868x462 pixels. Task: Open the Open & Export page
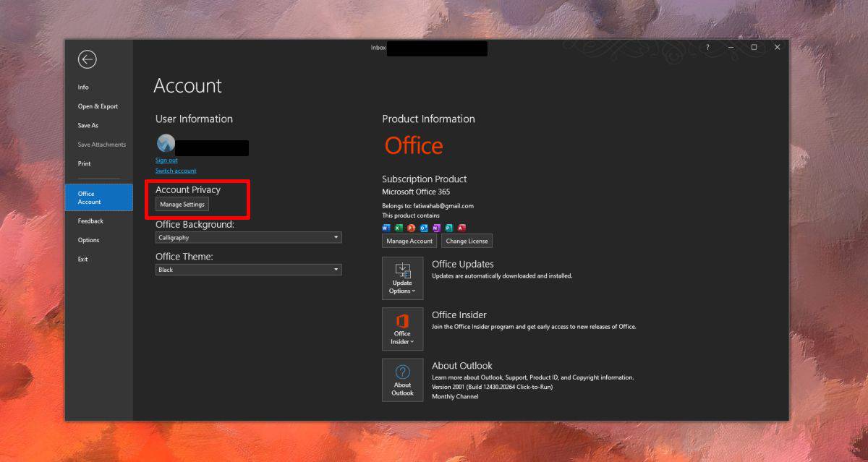click(99, 106)
